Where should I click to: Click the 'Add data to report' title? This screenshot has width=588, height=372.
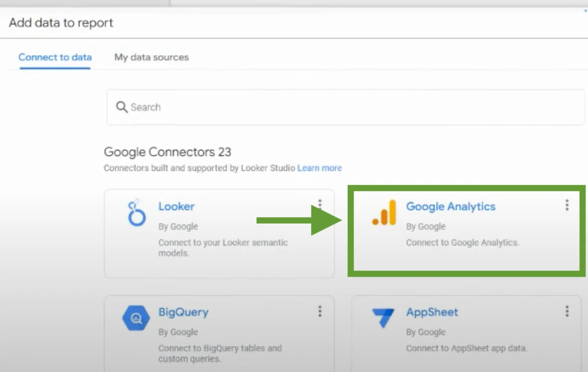(x=61, y=23)
